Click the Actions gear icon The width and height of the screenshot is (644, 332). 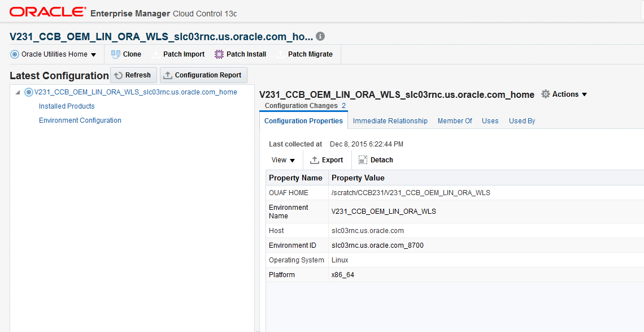point(546,94)
